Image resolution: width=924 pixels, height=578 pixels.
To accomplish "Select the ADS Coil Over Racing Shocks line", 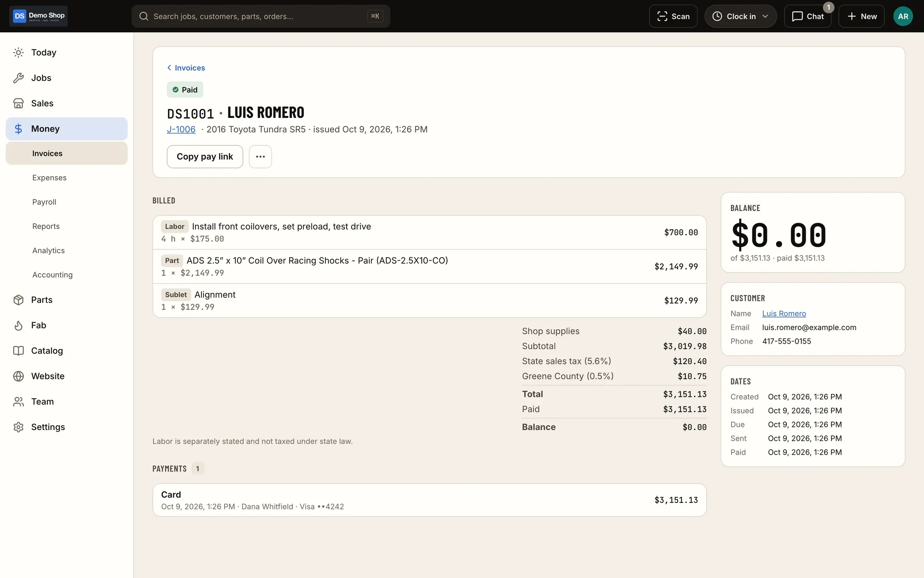I will tap(429, 267).
